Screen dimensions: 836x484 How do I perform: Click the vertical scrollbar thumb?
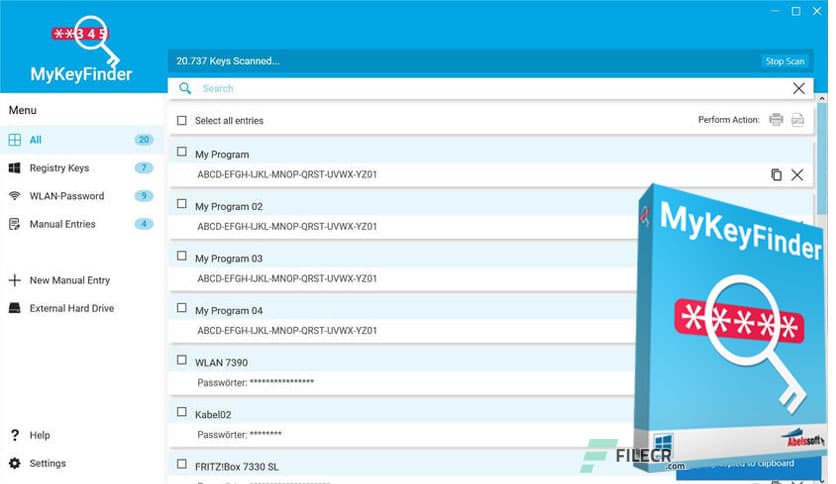[x=821, y=160]
